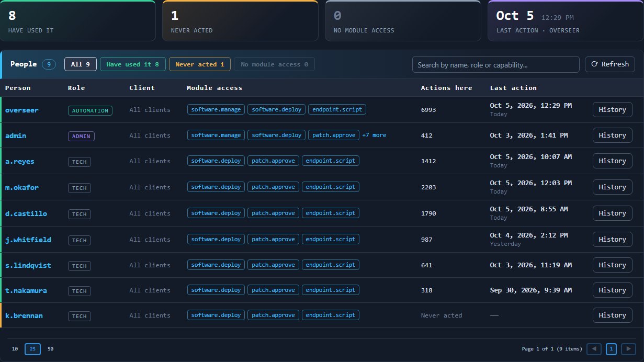Open the k.brennan person link

24,315
